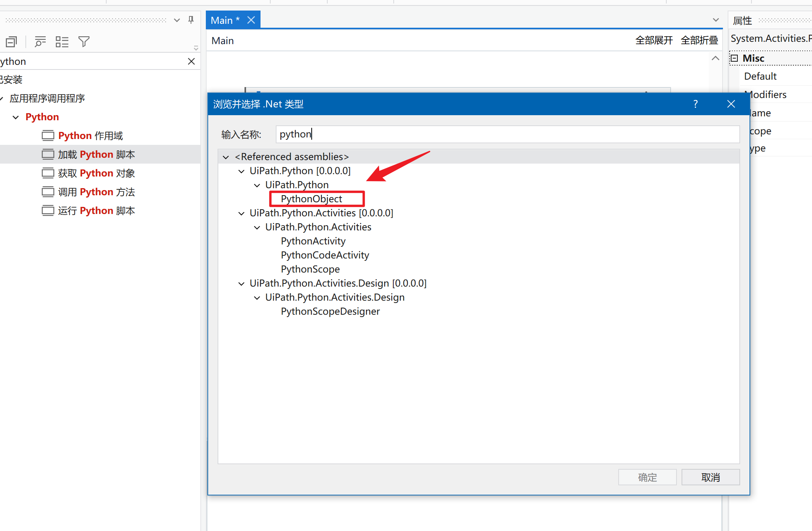
Task: Click the icon beside 加载 Python 脚本
Action: [x=48, y=154]
